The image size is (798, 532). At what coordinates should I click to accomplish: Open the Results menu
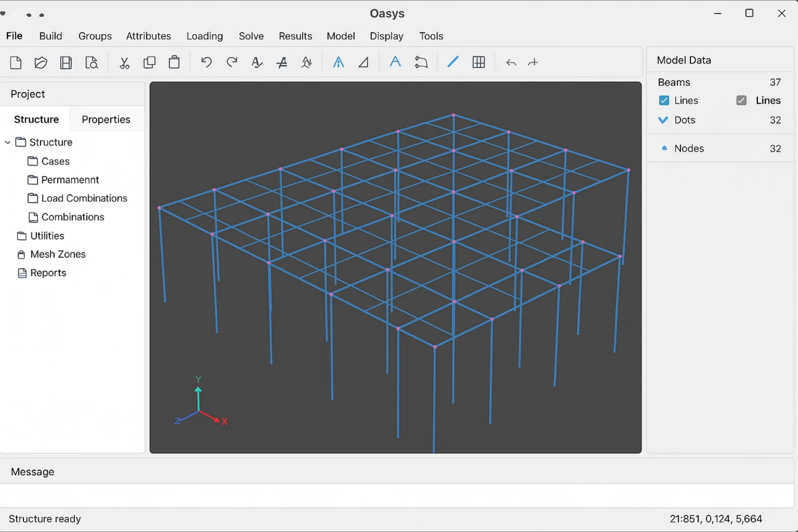click(x=295, y=36)
